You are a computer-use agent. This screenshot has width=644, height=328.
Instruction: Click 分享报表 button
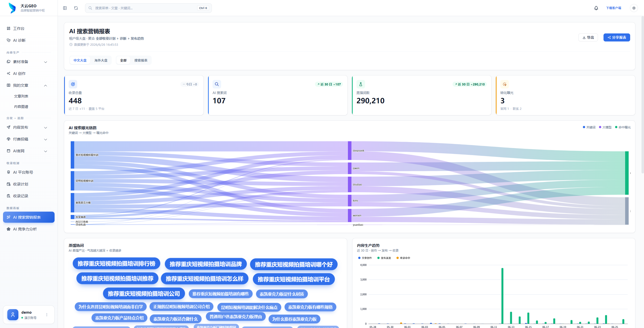coord(617,37)
